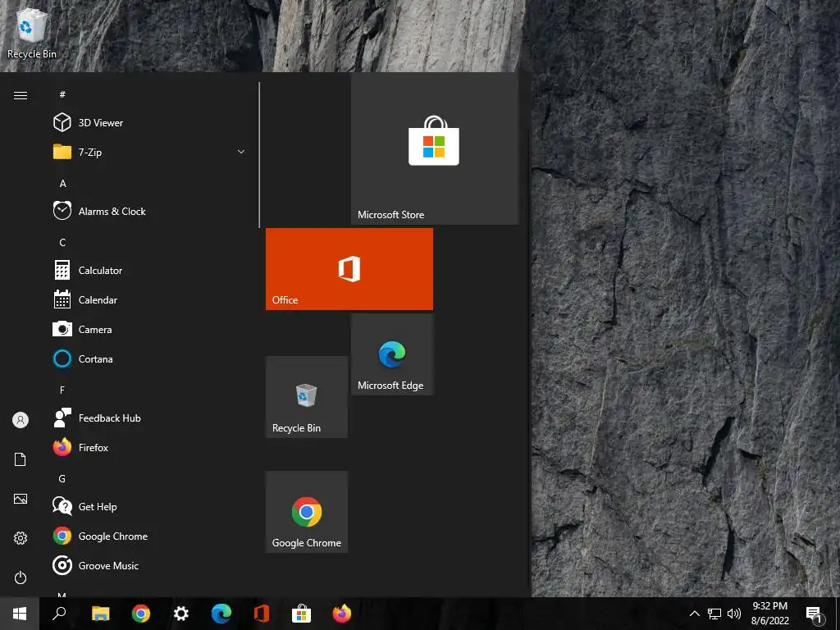Screen dimensions: 840x630
Task: Jump to the letter G group header
Action: [62, 478]
